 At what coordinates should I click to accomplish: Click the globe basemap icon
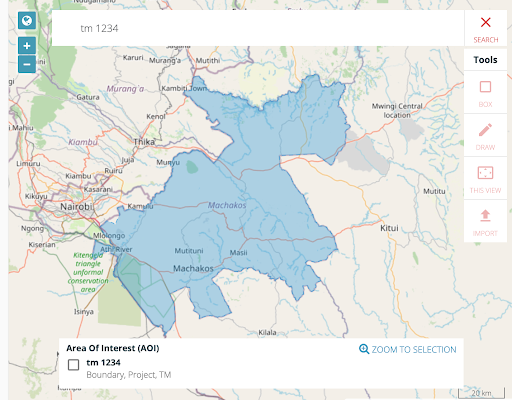[27, 21]
